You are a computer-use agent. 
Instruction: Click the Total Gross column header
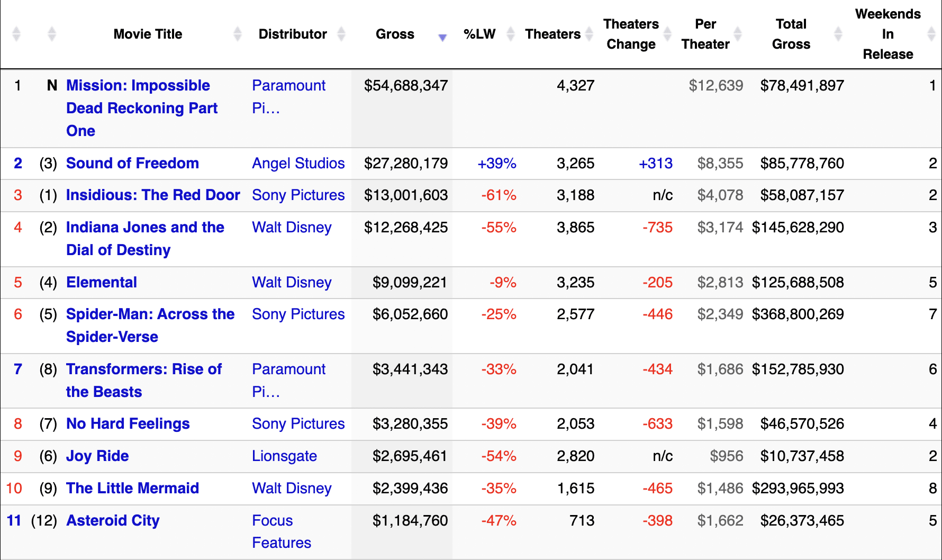(791, 34)
